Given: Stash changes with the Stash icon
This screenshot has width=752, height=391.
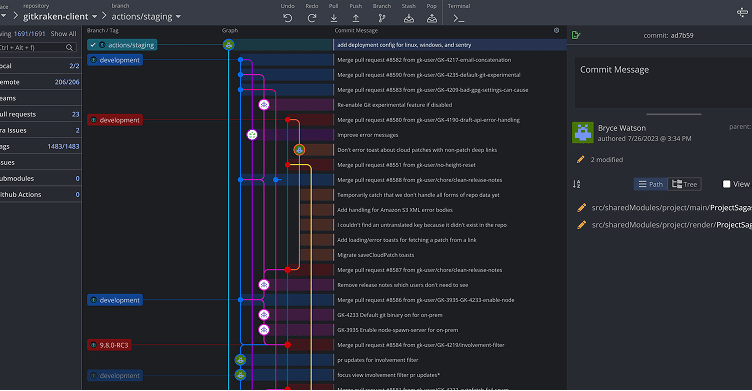Looking at the screenshot, I should coord(409,18).
